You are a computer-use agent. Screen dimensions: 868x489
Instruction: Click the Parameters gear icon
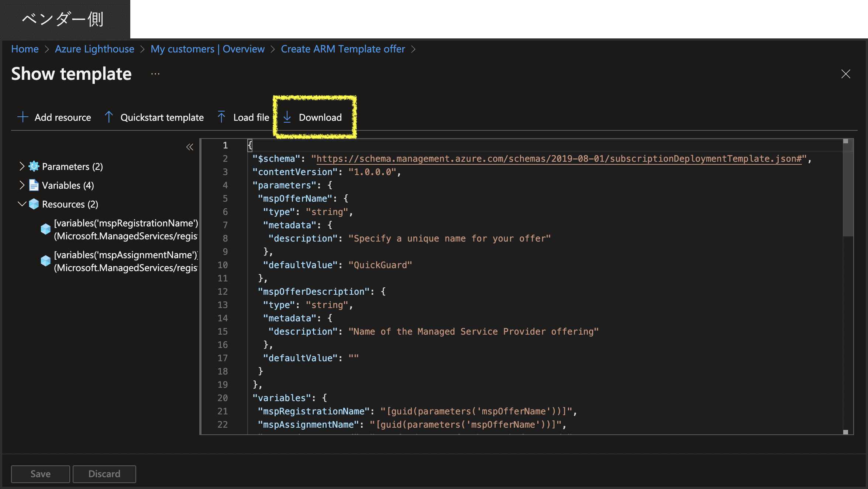tap(34, 167)
